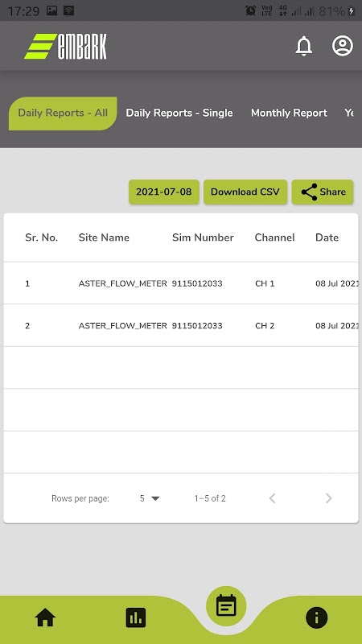This screenshot has height=644, width=362.
Task: Open the info icon in bottom bar
Action: [316, 617]
